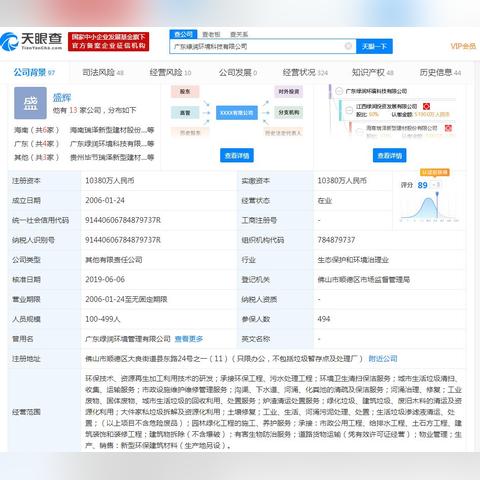The height and width of the screenshot is (480, 480).
Task: Open the score 89 rating value
Action: (422, 185)
